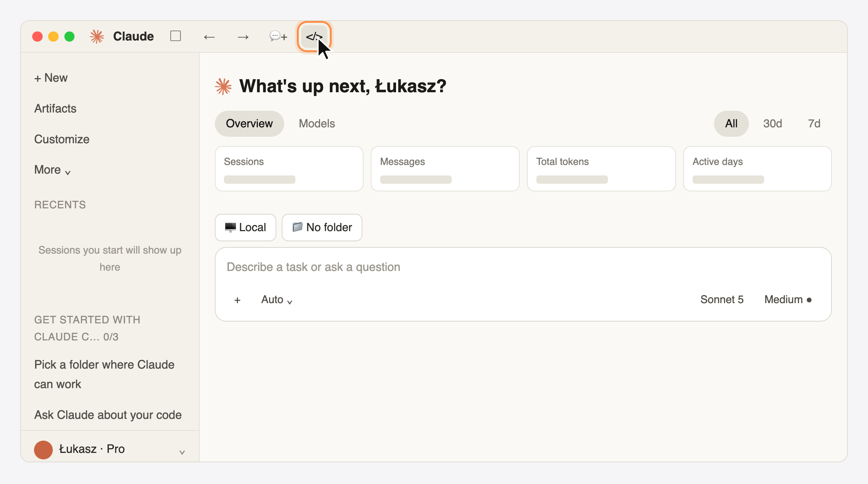
Task: Click Pick a folder where Claude can work
Action: [105, 374]
